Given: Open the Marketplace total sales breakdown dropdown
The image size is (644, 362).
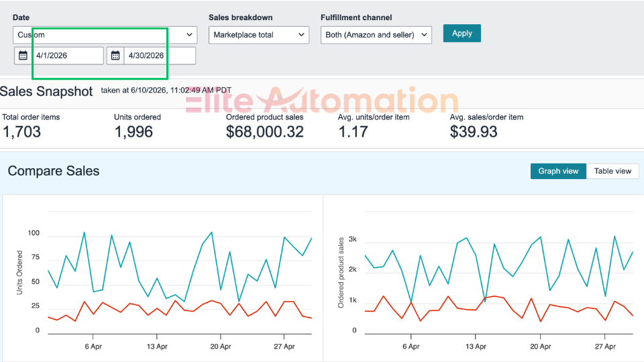Looking at the screenshot, I should [x=259, y=35].
